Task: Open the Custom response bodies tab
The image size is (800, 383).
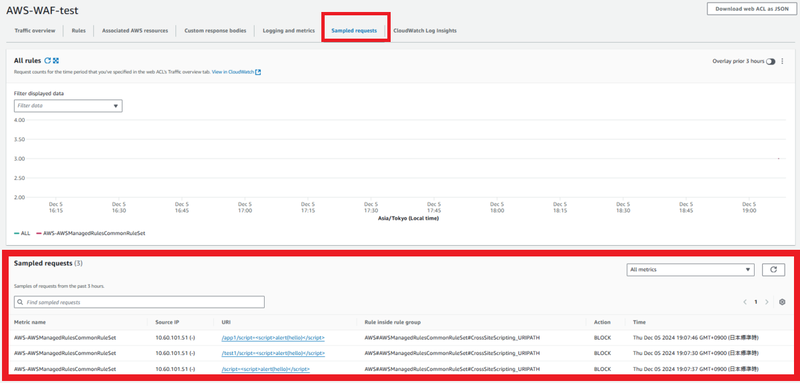Action: point(215,31)
